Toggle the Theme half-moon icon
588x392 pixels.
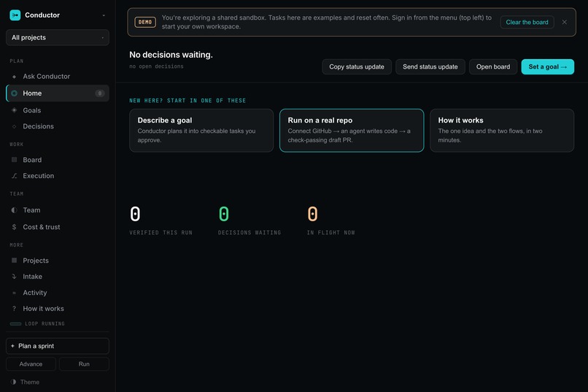point(14,382)
